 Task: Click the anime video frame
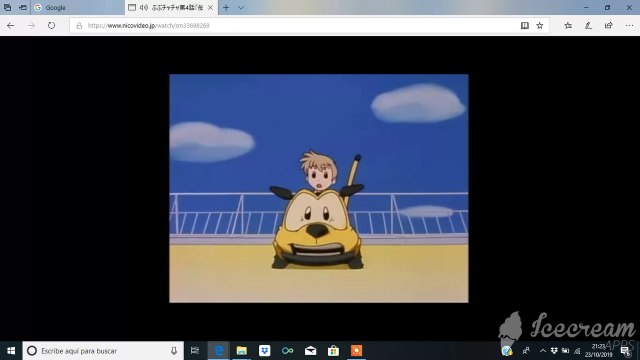(319, 188)
